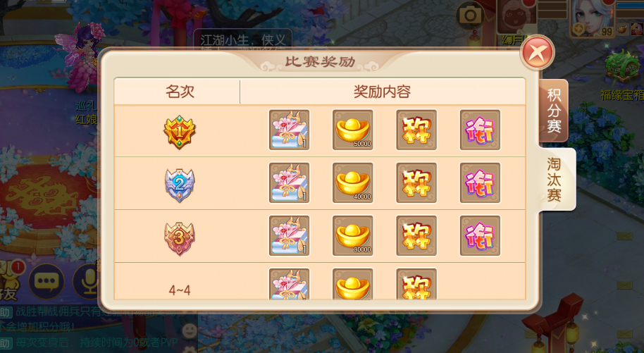Click the first place gold medal badge
Image resolution: width=644 pixels, height=353 pixels.
click(x=180, y=132)
